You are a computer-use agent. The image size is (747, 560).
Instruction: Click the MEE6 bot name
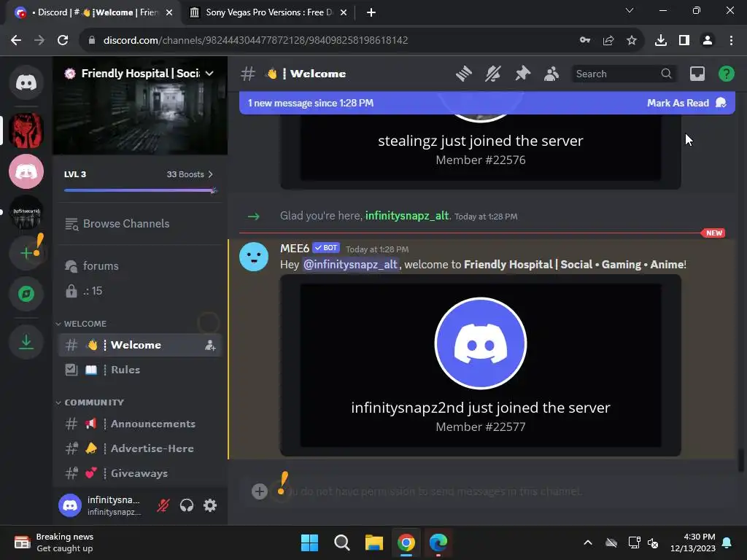(x=295, y=248)
